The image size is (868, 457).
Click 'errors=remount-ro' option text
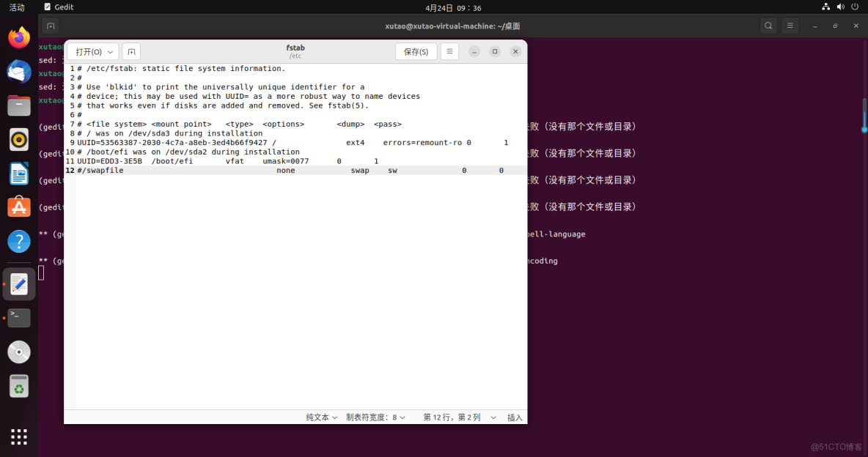coord(422,143)
